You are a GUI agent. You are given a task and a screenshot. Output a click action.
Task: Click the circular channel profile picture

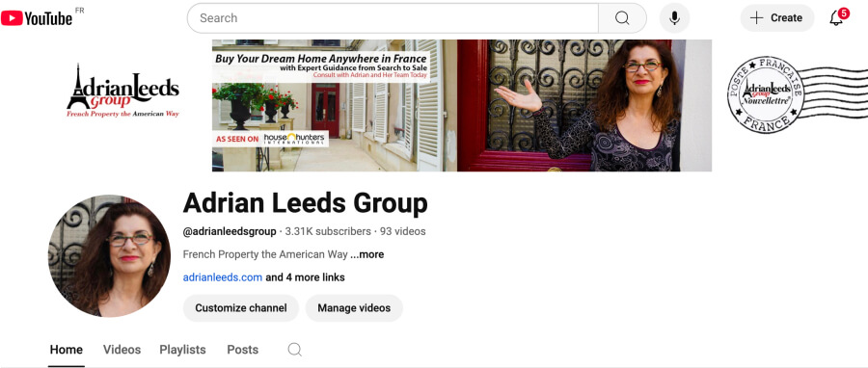click(109, 256)
